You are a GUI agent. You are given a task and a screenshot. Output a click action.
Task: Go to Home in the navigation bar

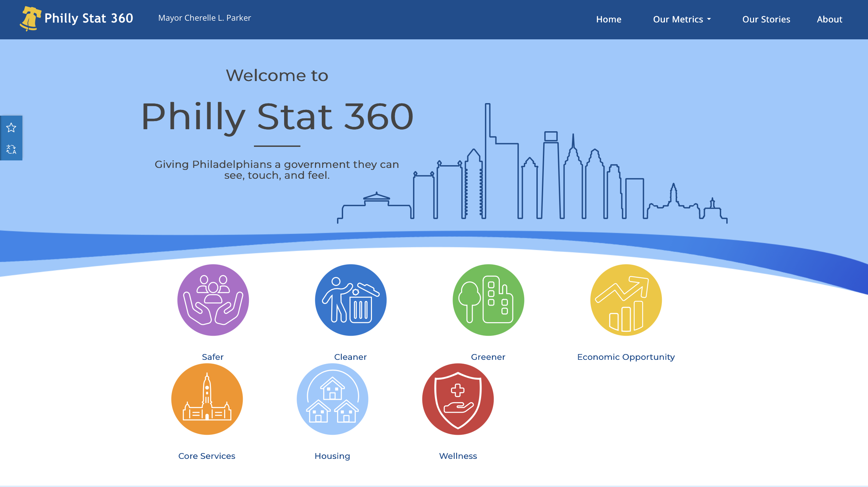(609, 19)
